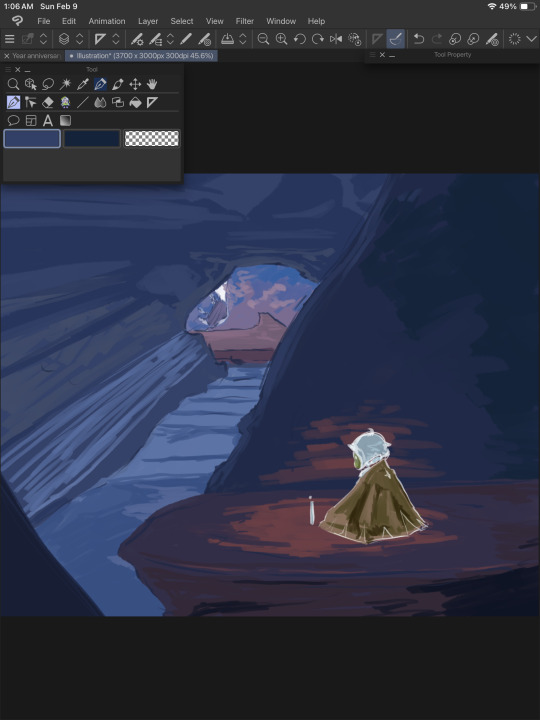The image size is (540, 720).
Task: Click the ruler triangle icon in command bar
Action: click(x=100, y=39)
